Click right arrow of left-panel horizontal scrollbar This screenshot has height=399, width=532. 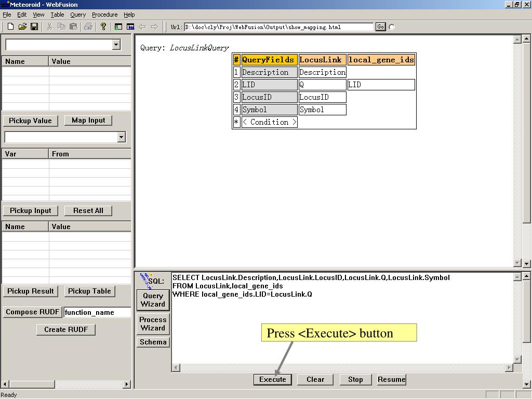click(x=127, y=384)
